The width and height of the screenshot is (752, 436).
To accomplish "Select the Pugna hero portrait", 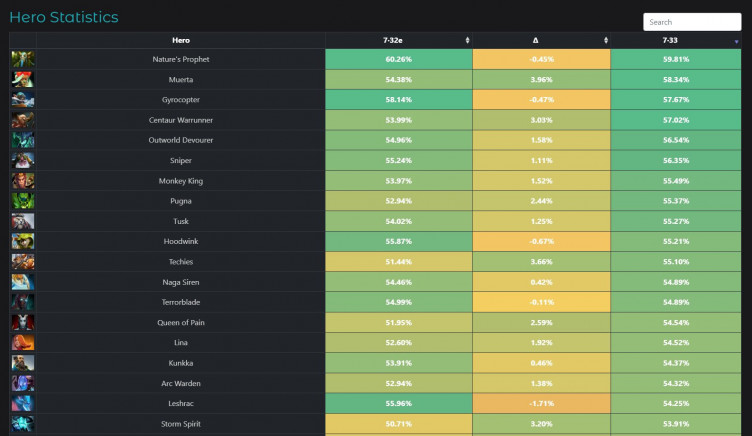I will tap(22, 201).
